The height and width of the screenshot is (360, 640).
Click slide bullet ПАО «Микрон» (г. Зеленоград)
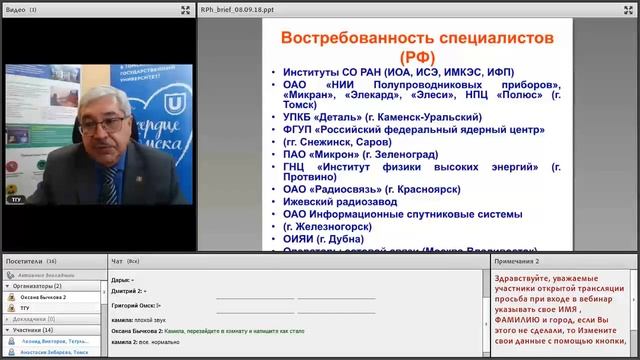pyautogui.click(x=360, y=155)
